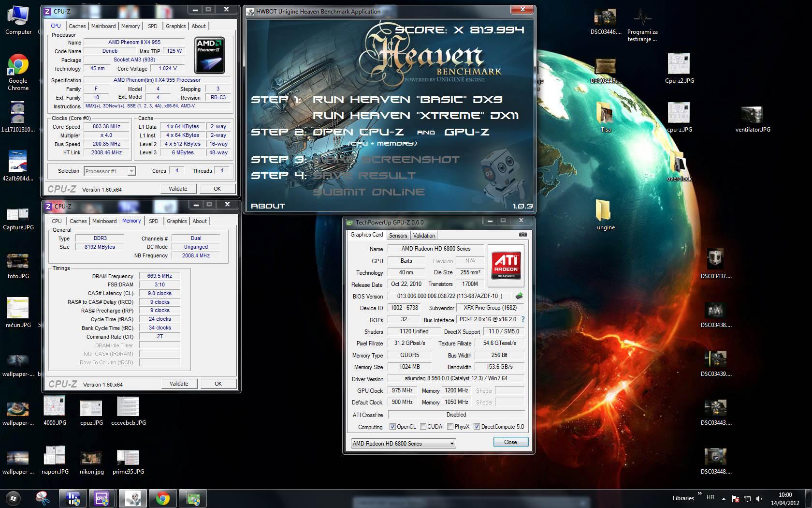Click Close button in GPU-Z
This screenshot has height=508, width=812.
click(510, 442)
